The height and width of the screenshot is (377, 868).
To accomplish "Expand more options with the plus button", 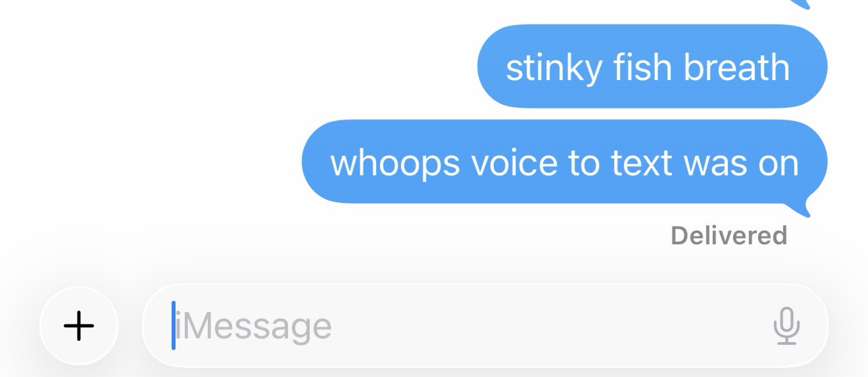I will click(79, 326).
